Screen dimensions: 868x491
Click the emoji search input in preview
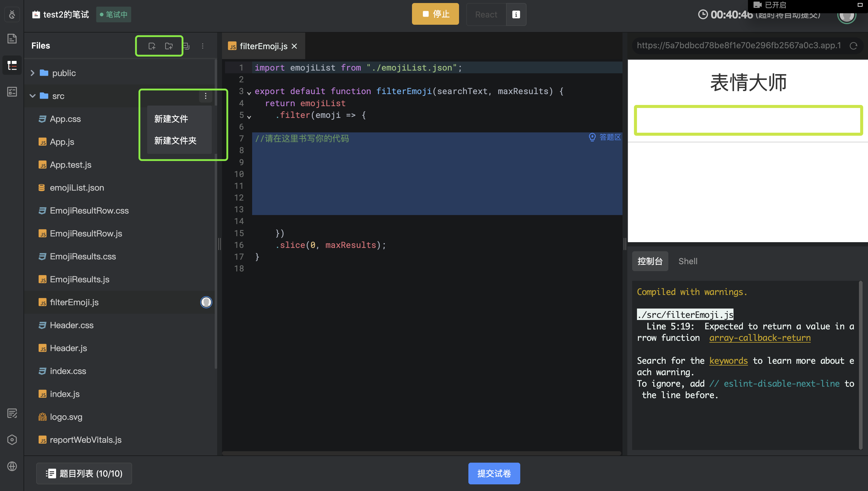point(748,120)
